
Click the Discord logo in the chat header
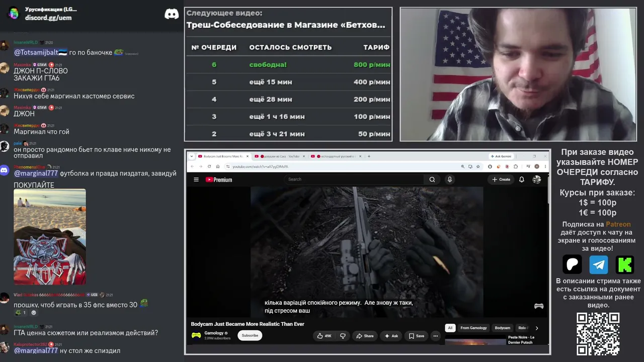click(x=172, y=14)
